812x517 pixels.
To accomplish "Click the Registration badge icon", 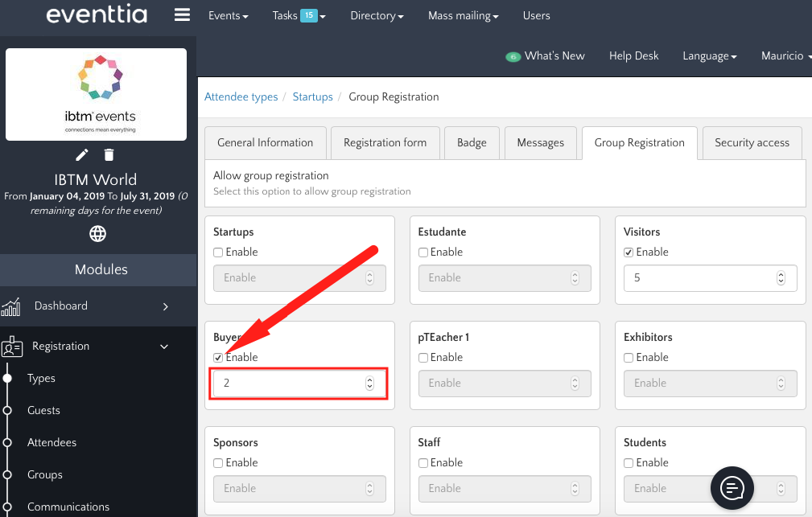I will (12, 347).
